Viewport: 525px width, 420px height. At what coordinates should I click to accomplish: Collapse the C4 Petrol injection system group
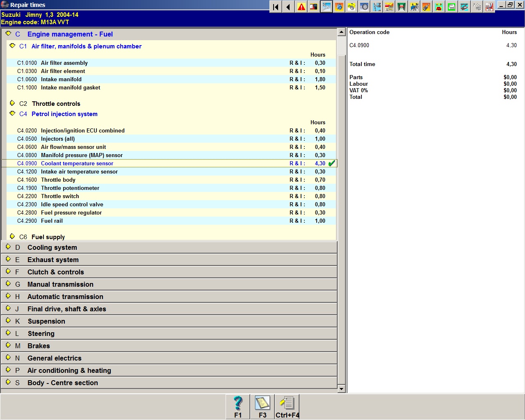click(12, 114)
